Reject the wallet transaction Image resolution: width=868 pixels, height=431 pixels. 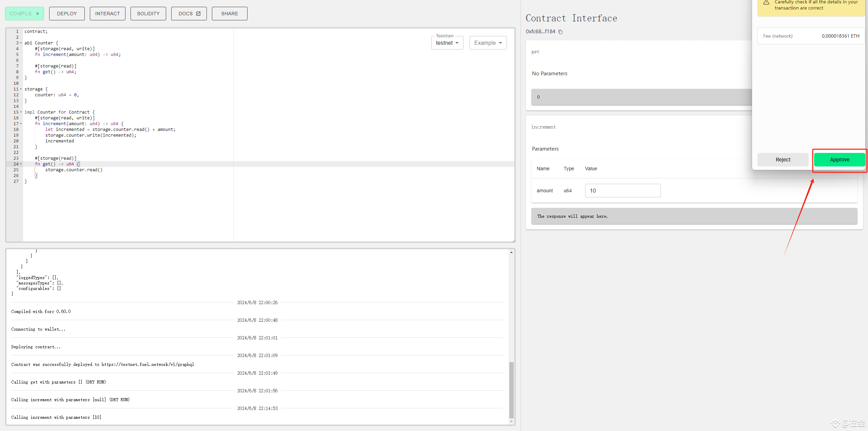(783, 160)
